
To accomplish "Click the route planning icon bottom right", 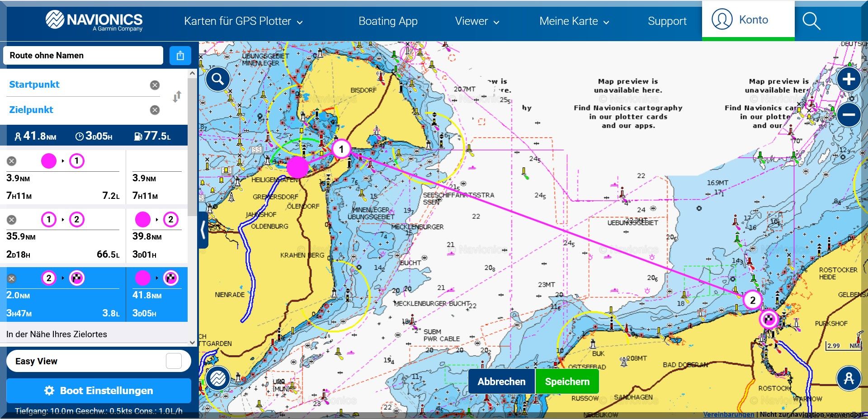I will [x=849, y=378].
